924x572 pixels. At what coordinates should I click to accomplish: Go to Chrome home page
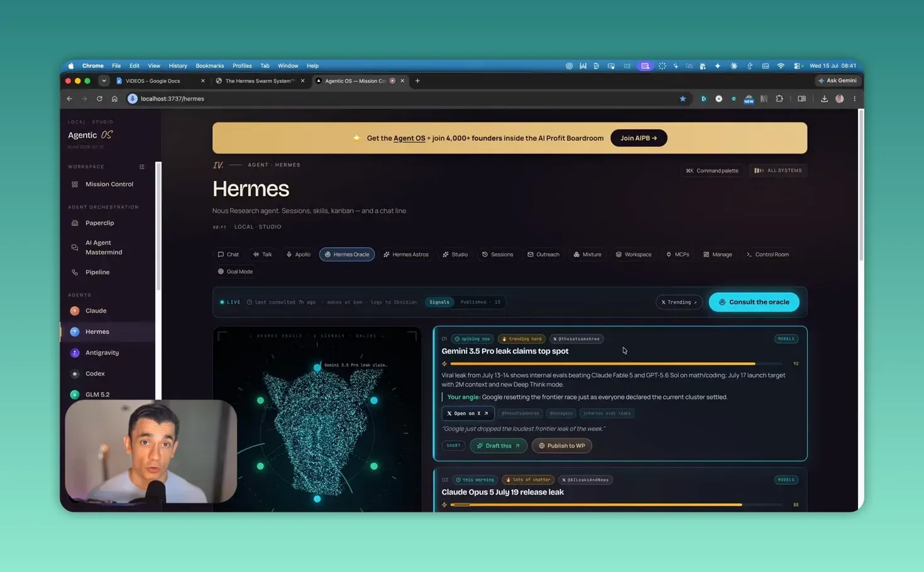pos(114,99)
